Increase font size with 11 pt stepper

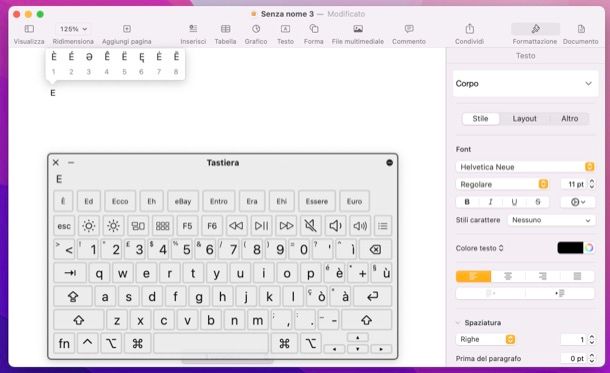pos(592,181)
